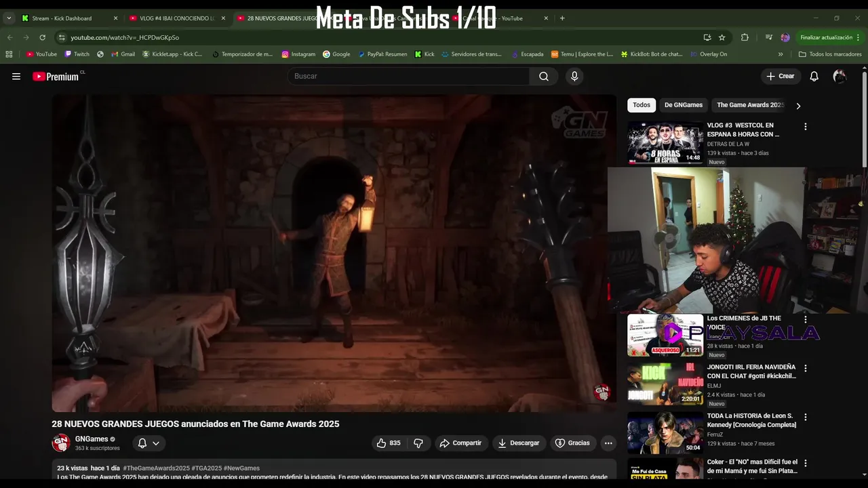Open #NewGames hashtag link
The image size is (868, 488).
click(241, 468)
